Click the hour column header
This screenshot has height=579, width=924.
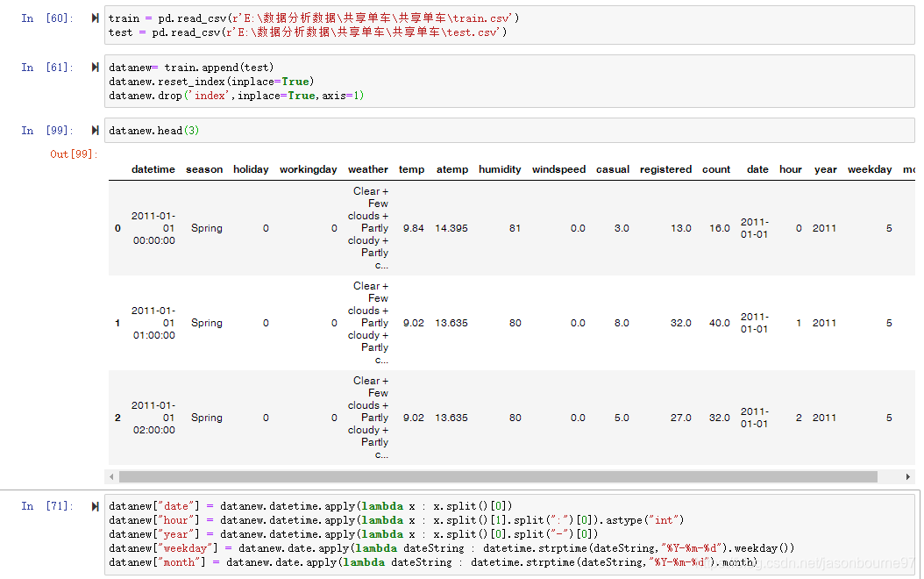(x=790, y=169)
